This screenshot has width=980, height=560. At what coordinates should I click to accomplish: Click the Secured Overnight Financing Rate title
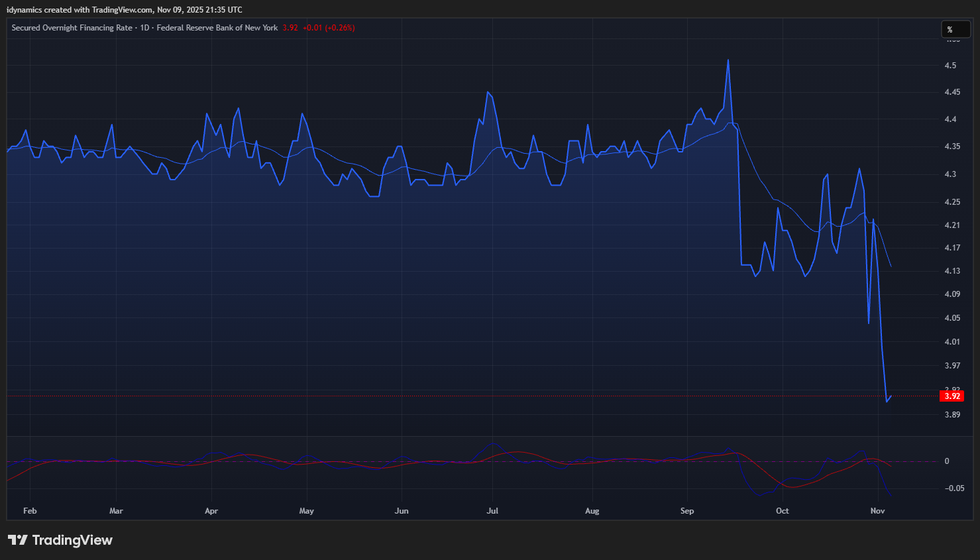(x=72, y=28)
